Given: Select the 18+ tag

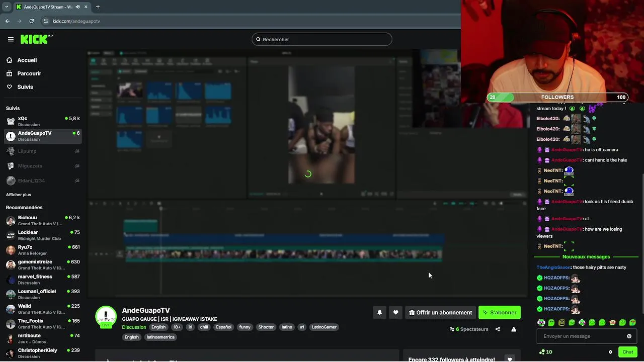Looking at the screenshot, I should tap(177, 327).
